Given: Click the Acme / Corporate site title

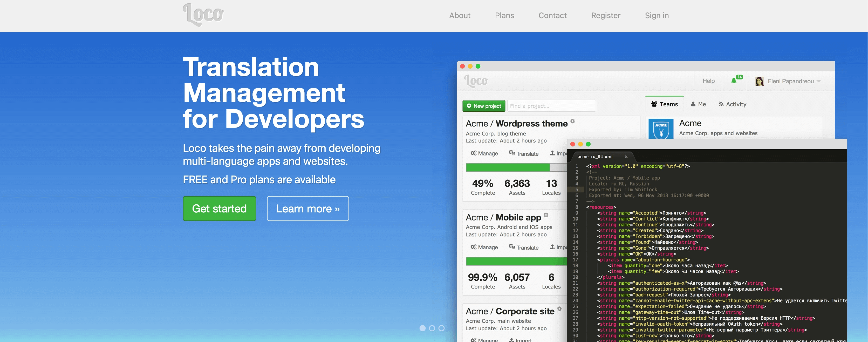Looking at the screenshot, I should click(510, 311).
